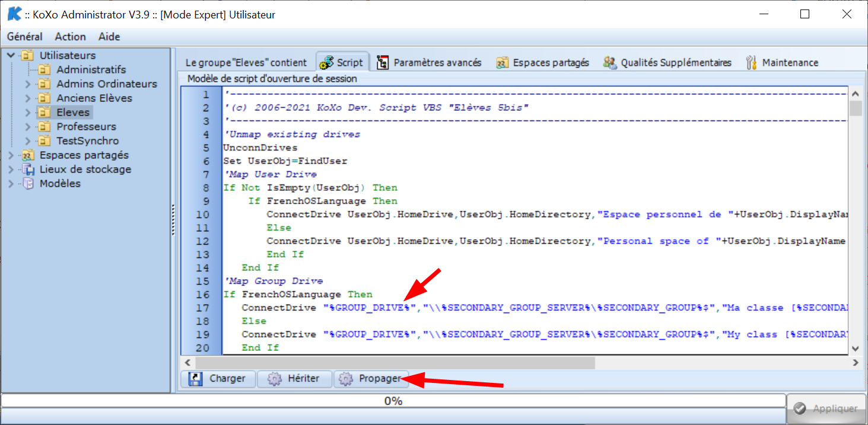868x425 pixels.
Task: Click the "%GROUP_DRIVE%" string on line 19
Action: [370, 334]
